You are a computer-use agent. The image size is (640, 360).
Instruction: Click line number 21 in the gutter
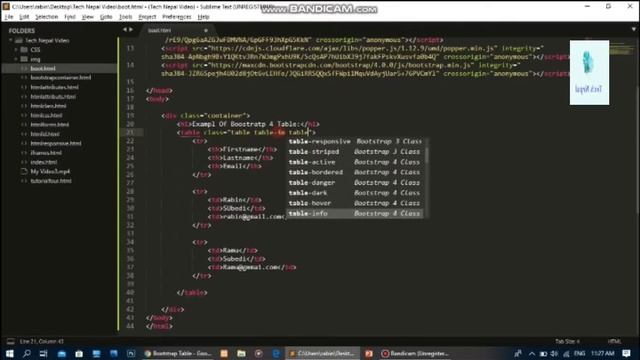pos(130,132)
